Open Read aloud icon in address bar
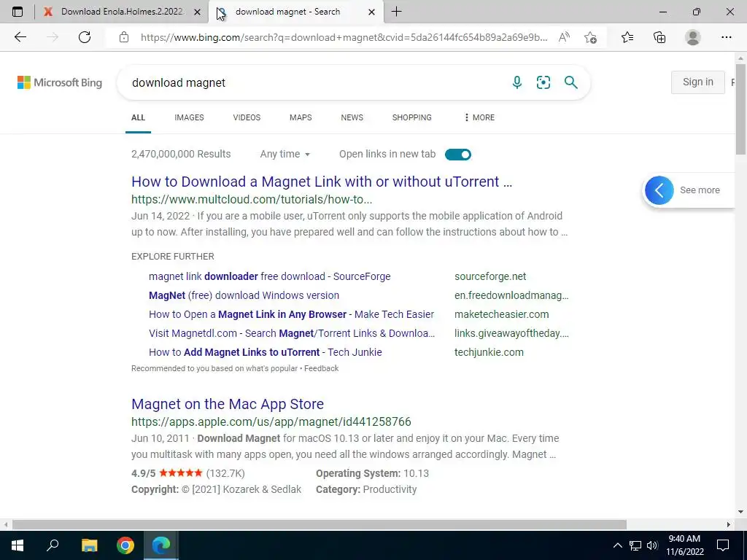 [565, 37]
